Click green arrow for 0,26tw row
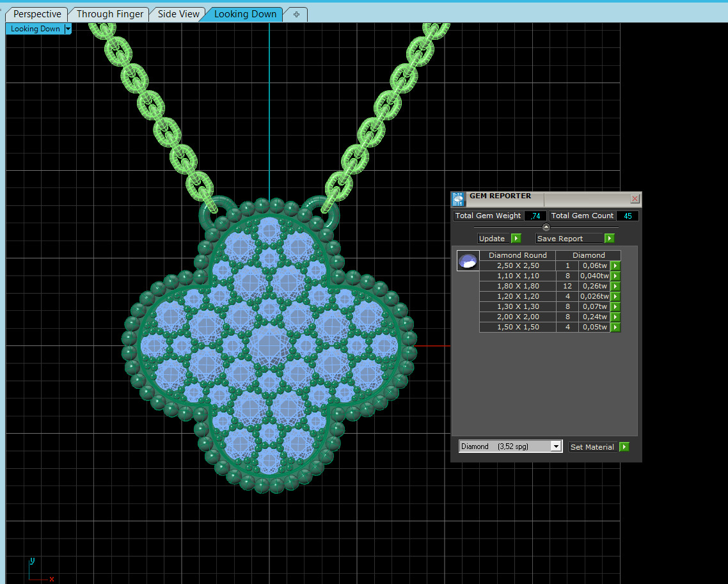 [x=615, y=287]
